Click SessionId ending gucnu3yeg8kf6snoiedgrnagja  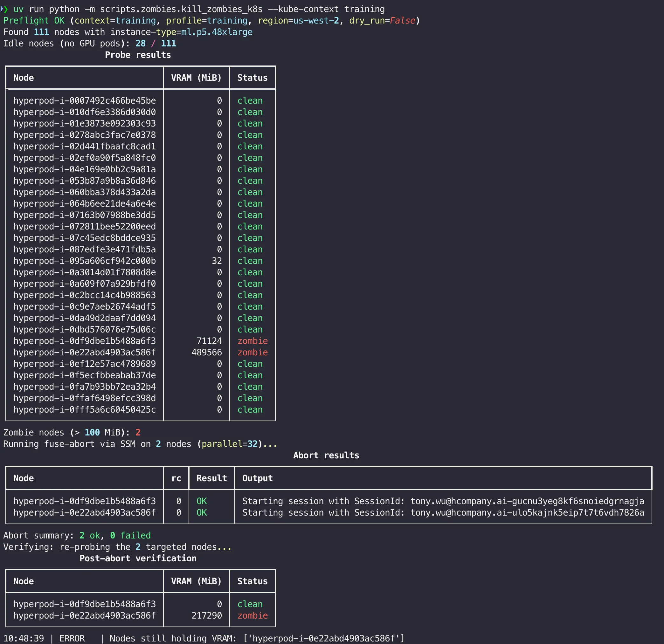pos(527,501)
